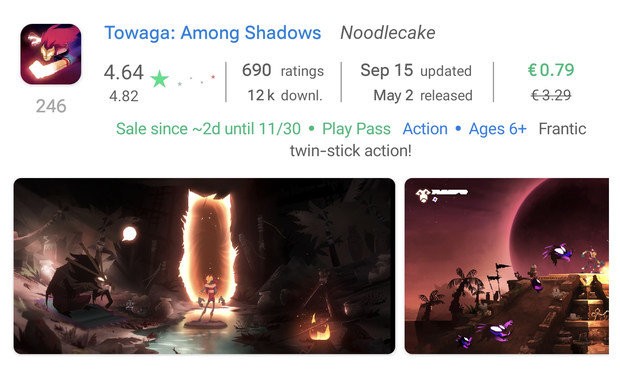Image resolution: width=620 pixels, height=375 pixels.
Task: Click the small rating distribution stars
Action: pos(197,80)
